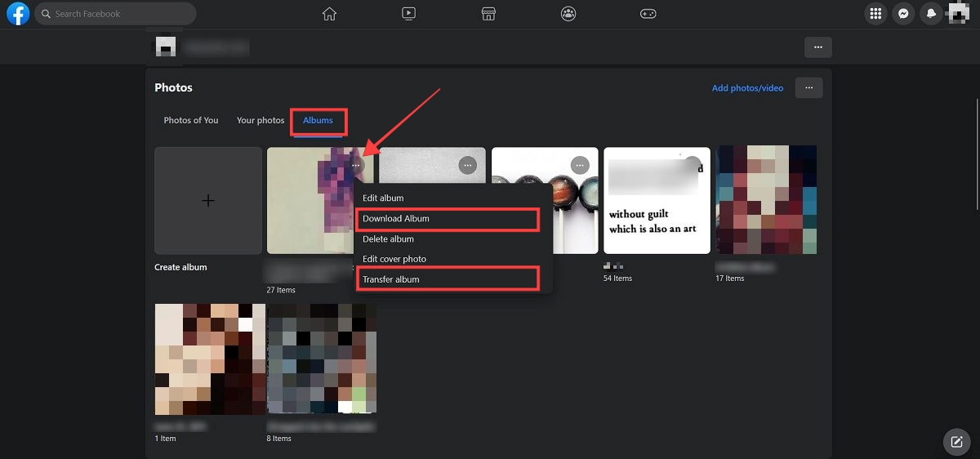Click the Create album label

(180, 267)
